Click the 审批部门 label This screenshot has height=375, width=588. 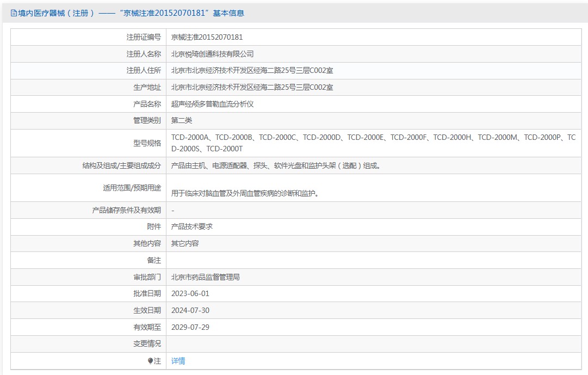tap(147, 277)
